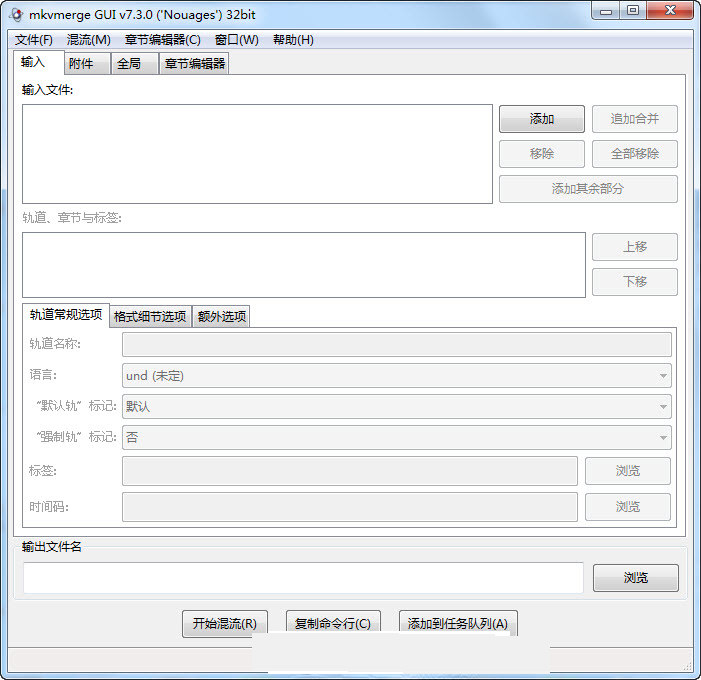Click the 时间码 input field
The width and height of the screenshot is (701, 680).
point(350,507)
